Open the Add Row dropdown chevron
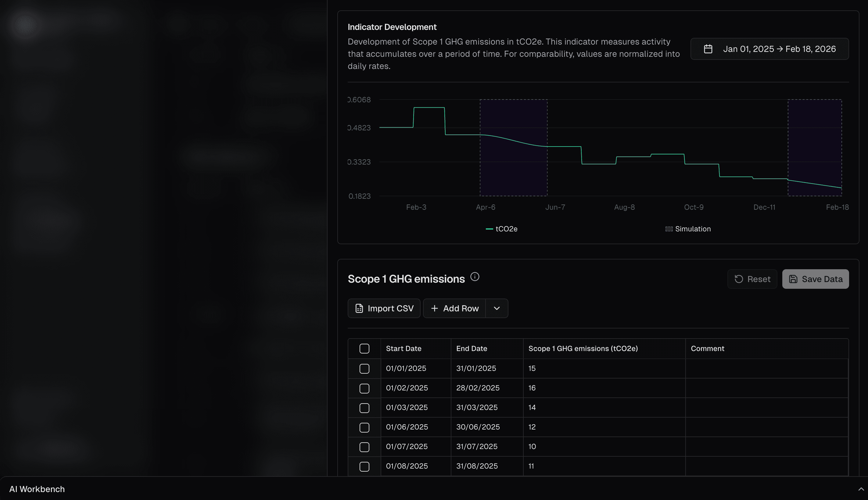 coord(497,308)
